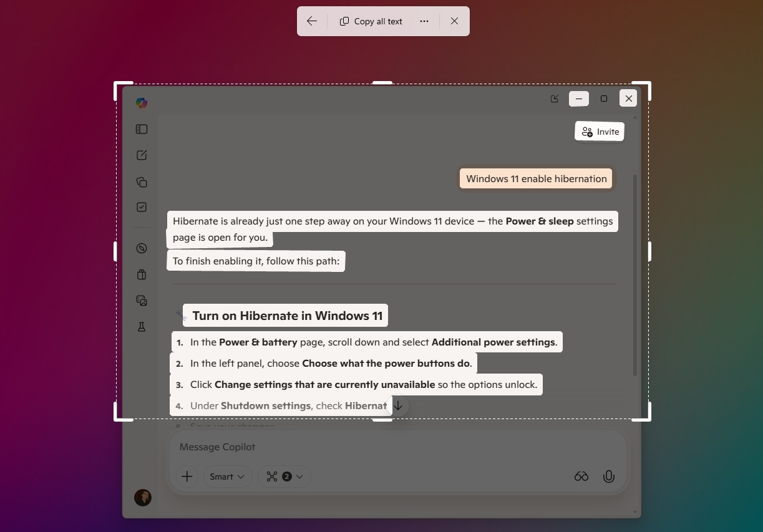Open Pages from the sidebar
Viewport: 763px width, 532px height.
[x=141, y=181]
